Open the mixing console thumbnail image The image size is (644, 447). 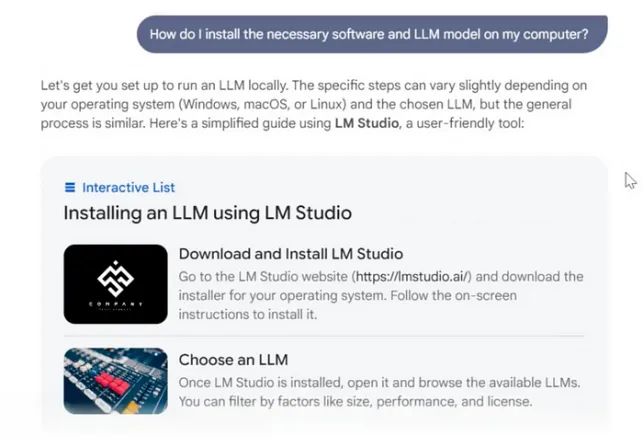(115, 381)
